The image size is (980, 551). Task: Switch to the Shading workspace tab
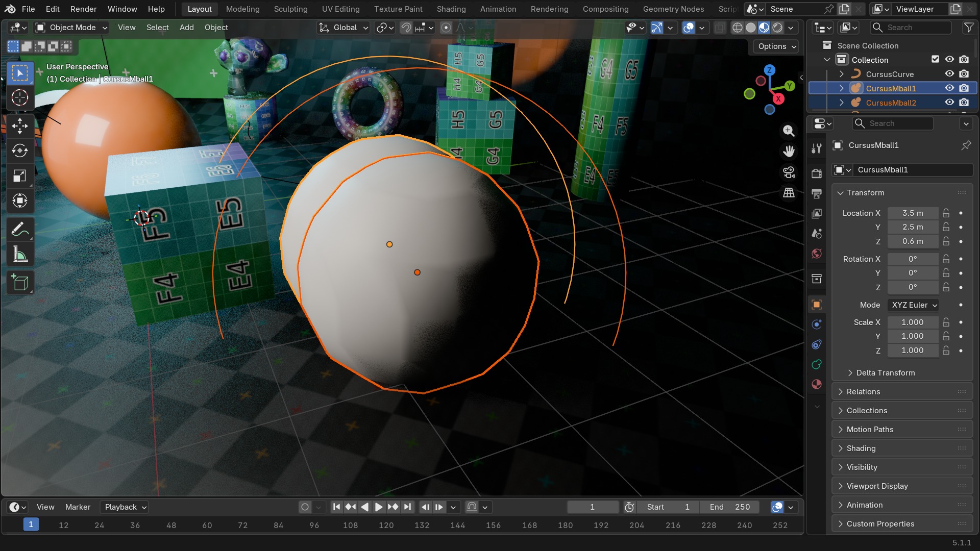point(451,9)
